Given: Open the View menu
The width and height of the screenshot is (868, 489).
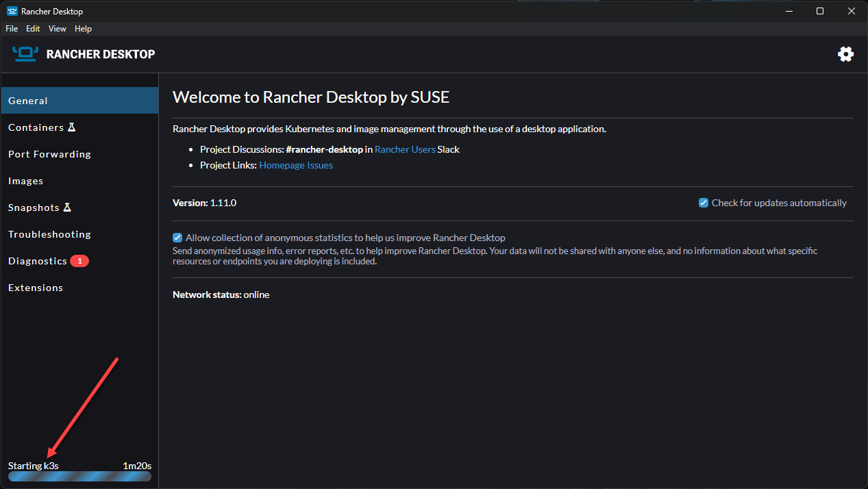Looking at the screenshot, I should tap(58, 29).
